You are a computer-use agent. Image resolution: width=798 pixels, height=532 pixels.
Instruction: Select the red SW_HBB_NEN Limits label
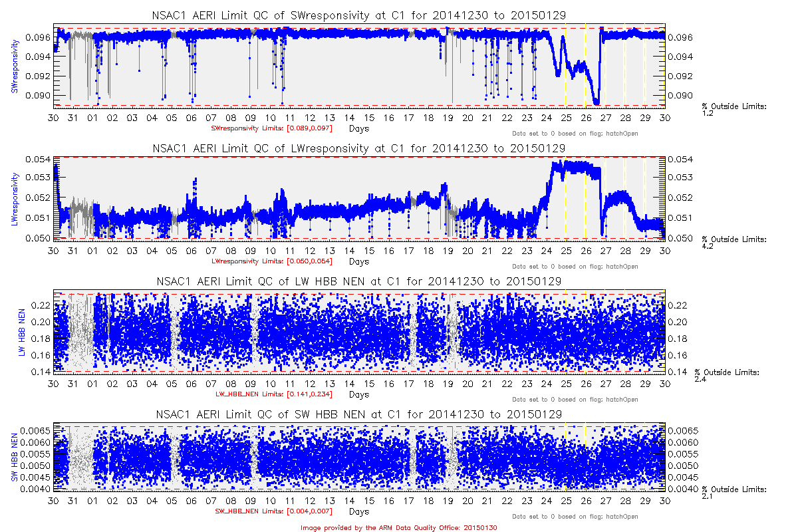click(x=273, y=511)
